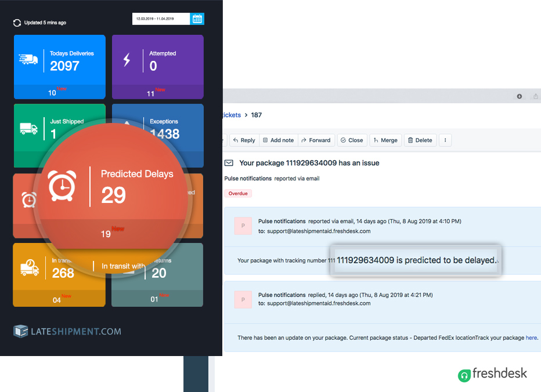Open the calendar date picker icon
This screenshot has width=541, height=392.
pyautogui.click(x=197, y=19)
